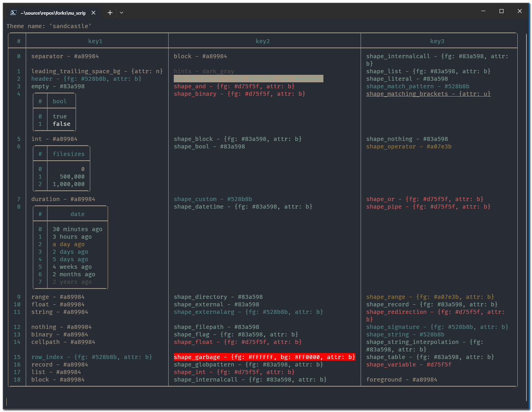Click the '1,000,000' filesize value

[x=69, y=184]
